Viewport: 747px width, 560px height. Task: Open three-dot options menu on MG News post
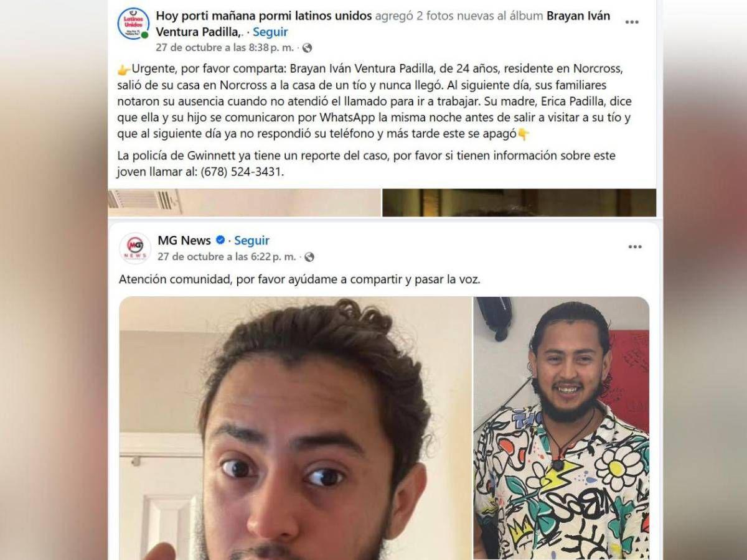(634, 247)
